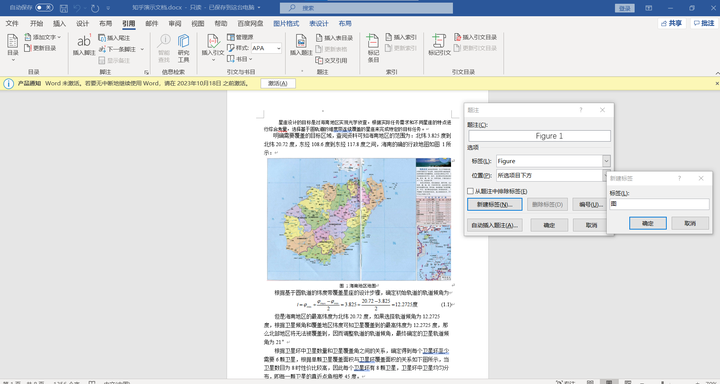Click the 插入引文目录 icon

tap(457, 37)
